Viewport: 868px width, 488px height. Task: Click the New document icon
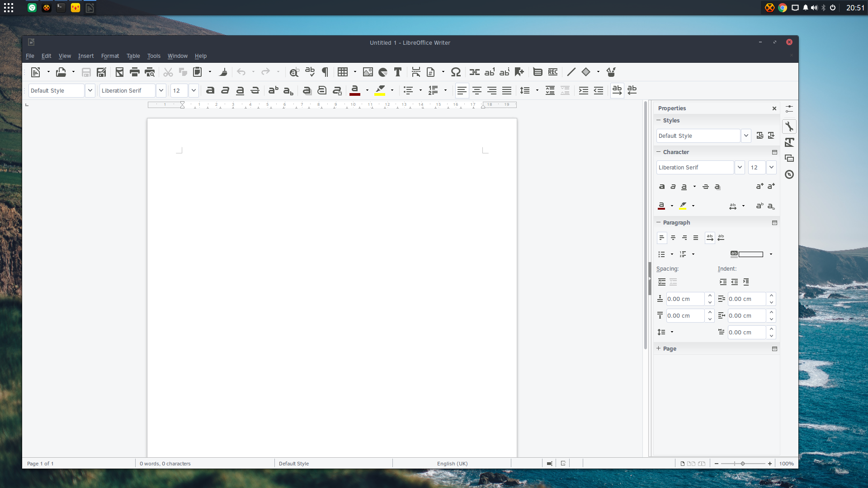pyautogui.click(x=36, y=72)
